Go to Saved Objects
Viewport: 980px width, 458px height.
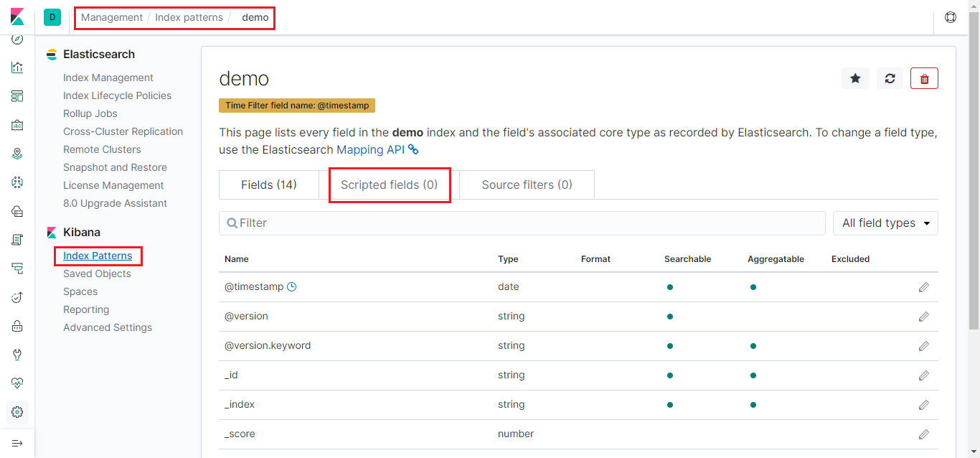tap(97, 274)
